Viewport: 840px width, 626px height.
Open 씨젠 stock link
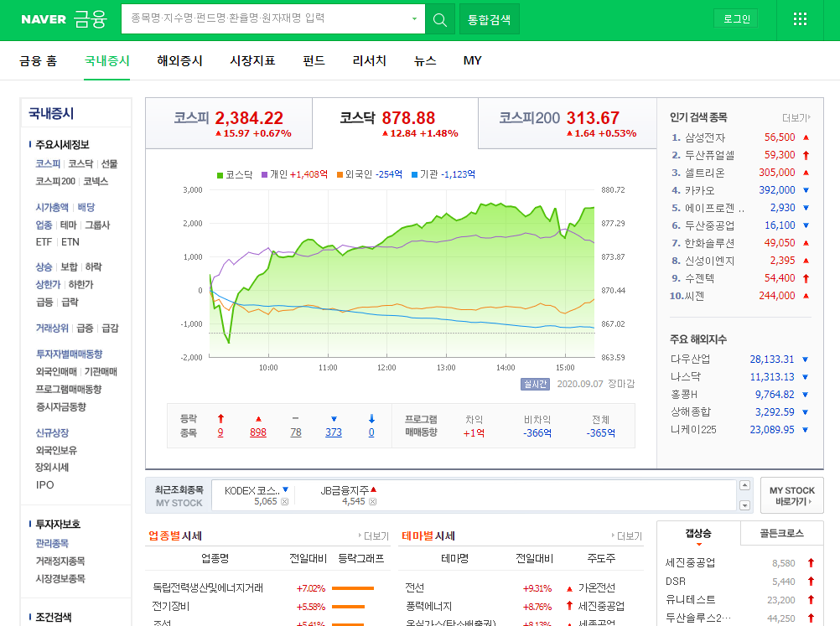pos(695,296)
